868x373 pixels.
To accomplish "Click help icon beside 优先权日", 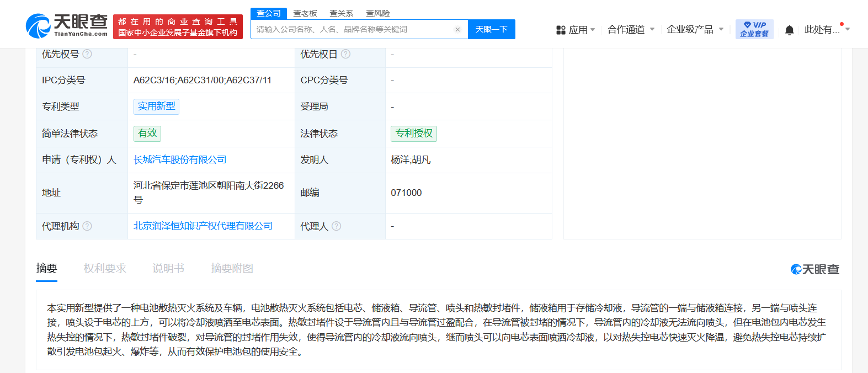I will (345, 54).
